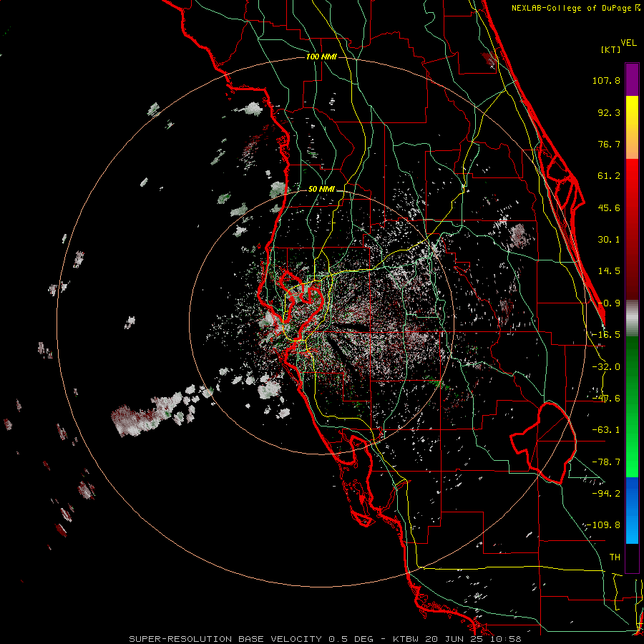Click the 76.7 legend value
Screen dimensions: 644x644
tap(609, 144)
